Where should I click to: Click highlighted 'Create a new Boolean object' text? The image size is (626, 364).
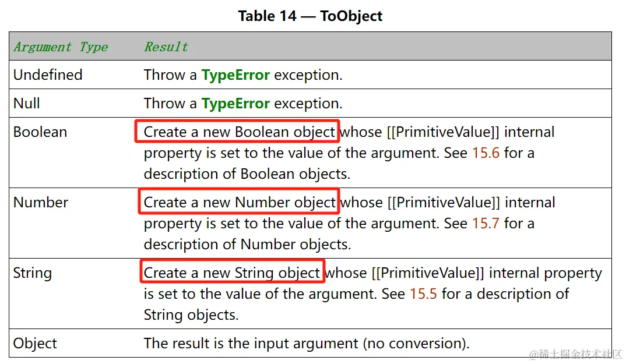click(x=239, y=132)
